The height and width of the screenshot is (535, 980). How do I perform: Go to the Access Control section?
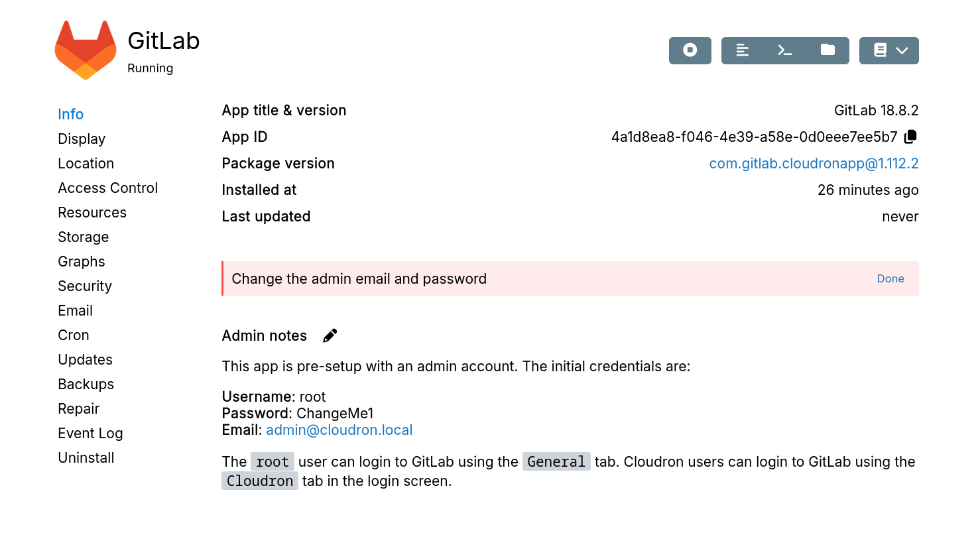pyautogui.click(x=107, y=188)
